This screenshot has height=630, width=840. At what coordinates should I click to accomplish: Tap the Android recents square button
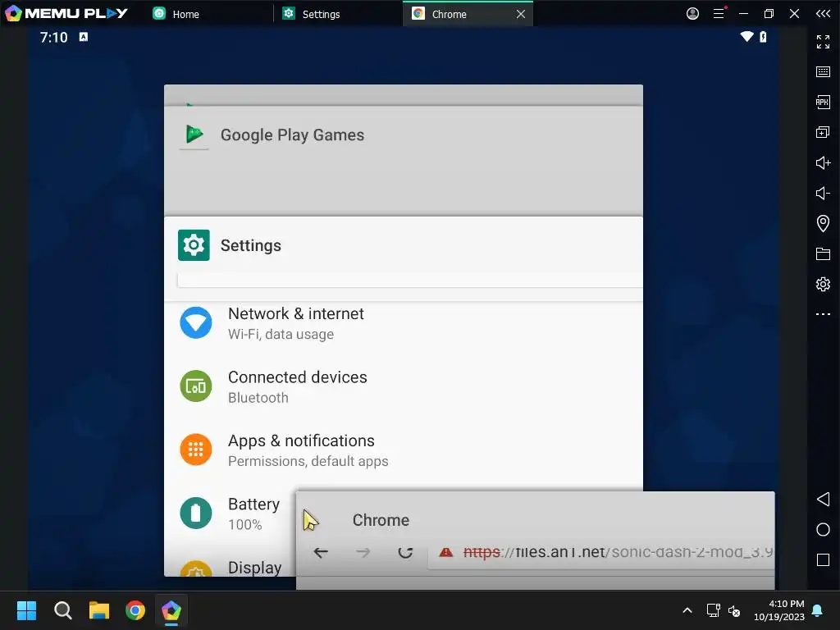click(x=823, y=560)
